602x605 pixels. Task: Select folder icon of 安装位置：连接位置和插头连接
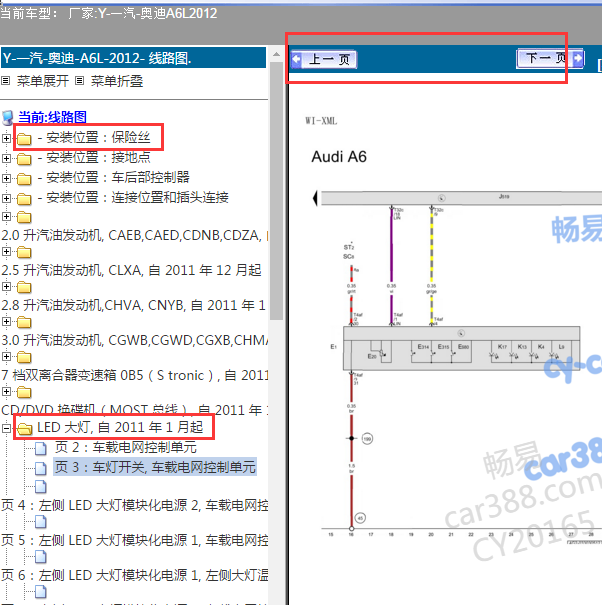click(x=24, y=199)
